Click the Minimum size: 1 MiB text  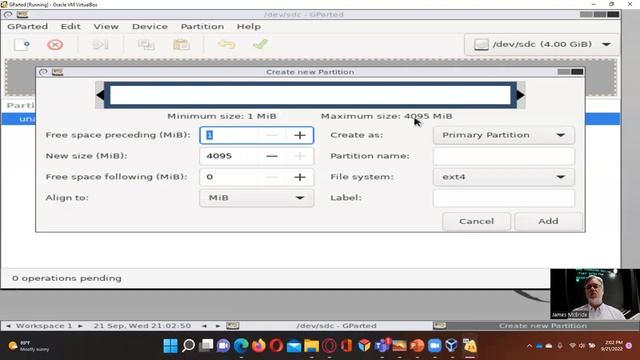coord(222,116)
